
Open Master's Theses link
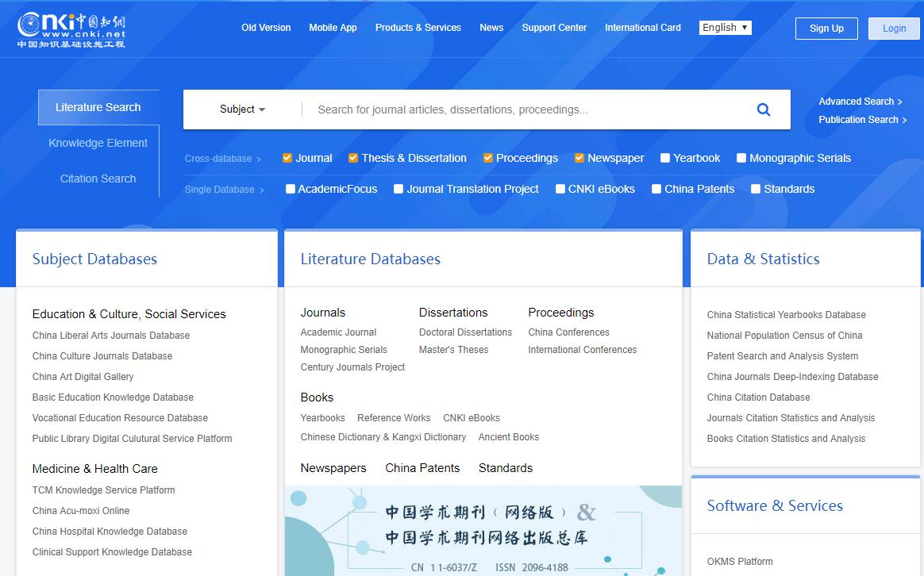(x=454, y=350)
